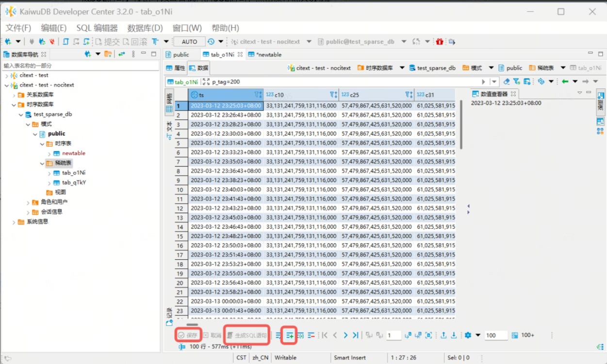Click the green back arrow in the filter bar
This screenshot has height=364, width=607.
[565, 82]
